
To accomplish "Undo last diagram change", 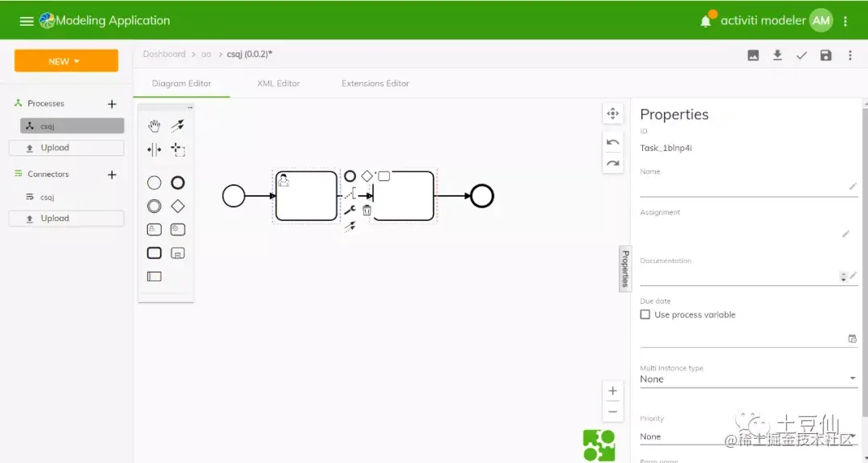I will coord(612,142).
